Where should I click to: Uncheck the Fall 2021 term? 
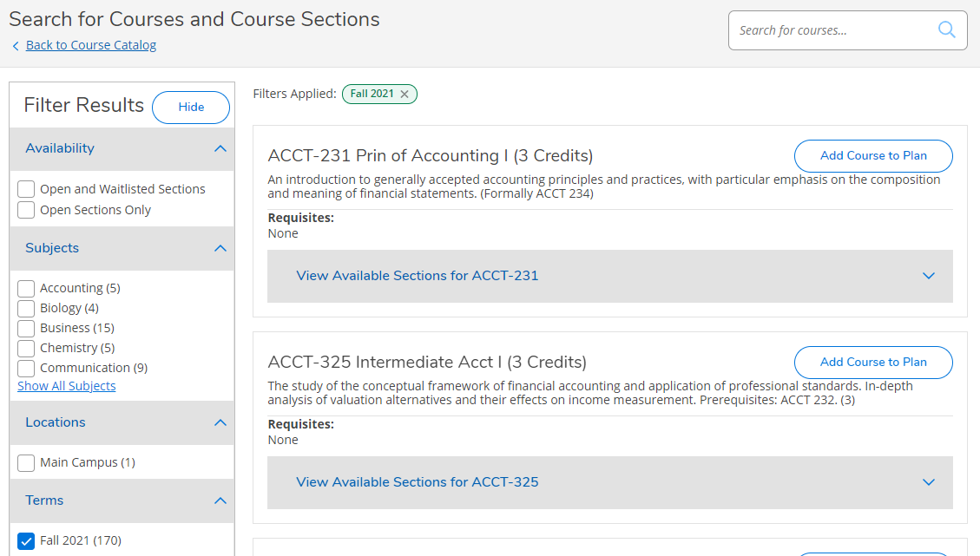tap(27, 541)
